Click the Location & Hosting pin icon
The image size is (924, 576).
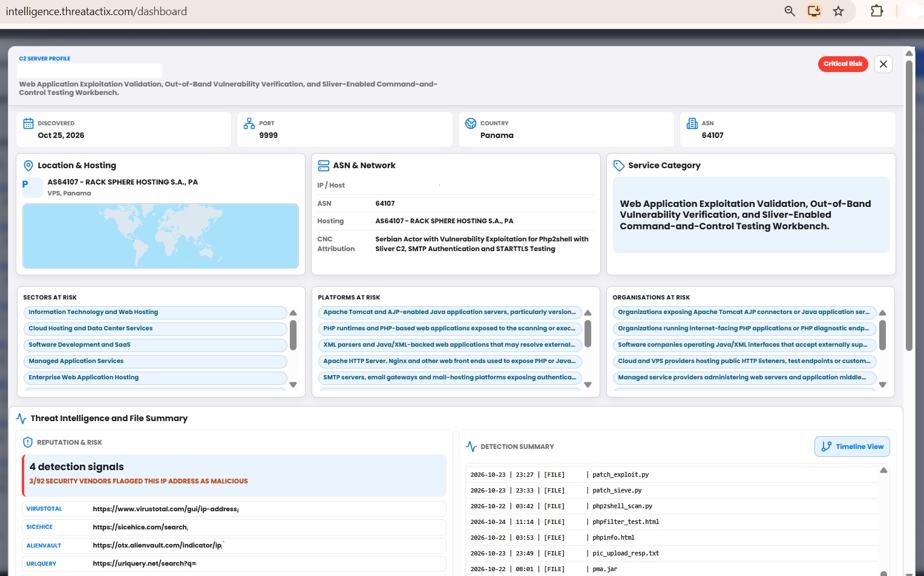coord(28,166)
